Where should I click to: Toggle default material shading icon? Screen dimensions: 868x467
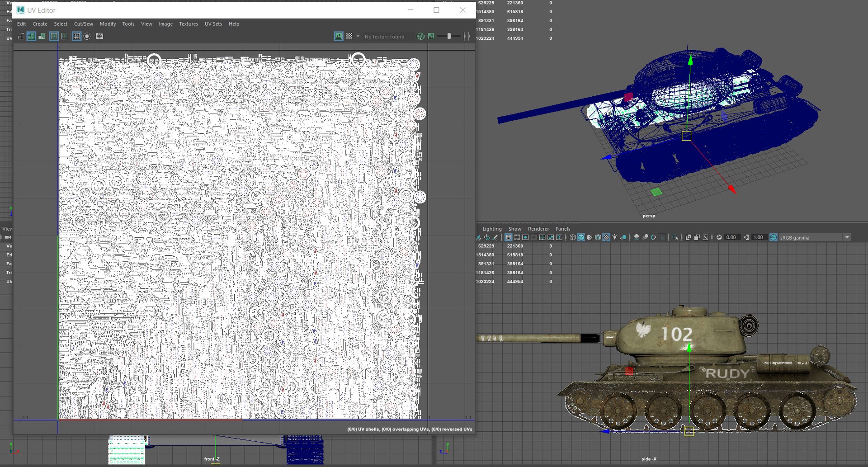(590, 237)
